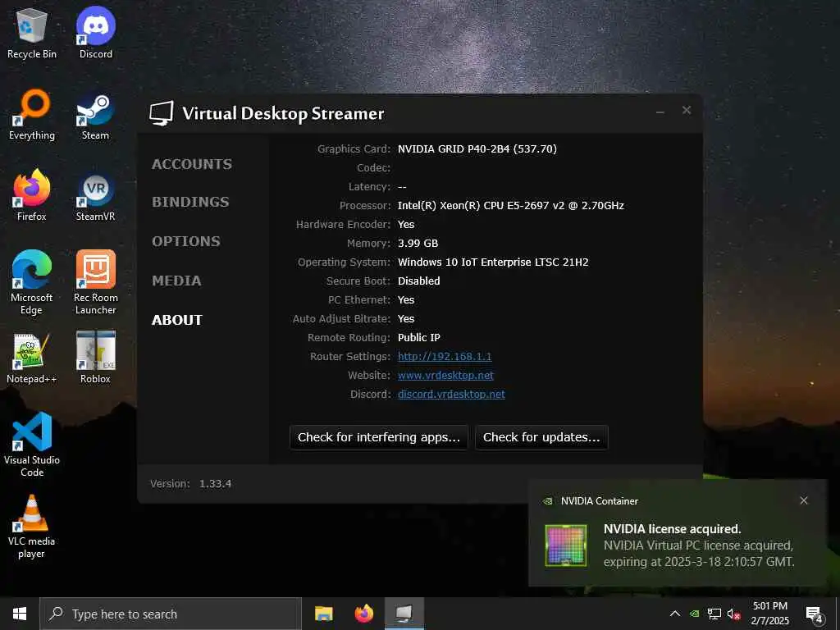
Task: Open Notepad++ desktop shortcut
Action: 32,358
